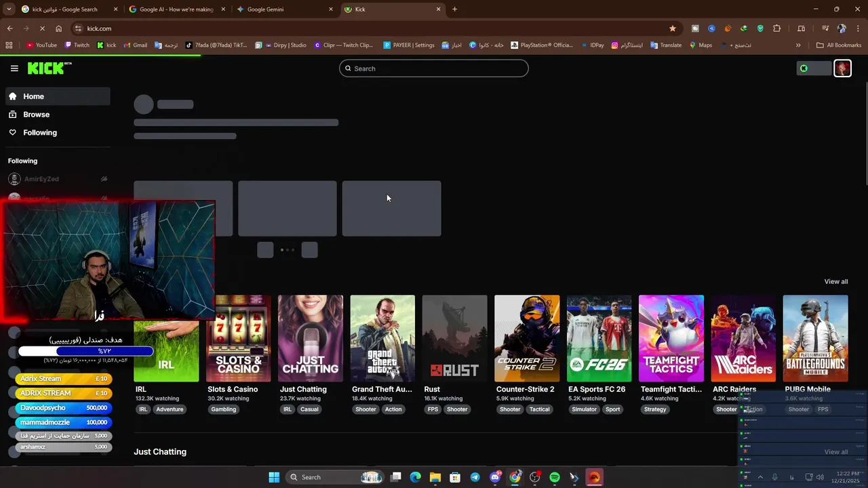
Task: Open followed channel AmirEyZed
Action: click(58, 179)
